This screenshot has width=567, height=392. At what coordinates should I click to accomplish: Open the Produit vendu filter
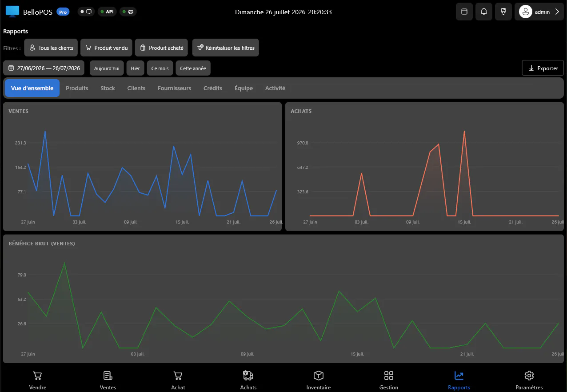(x=106, y=48)
